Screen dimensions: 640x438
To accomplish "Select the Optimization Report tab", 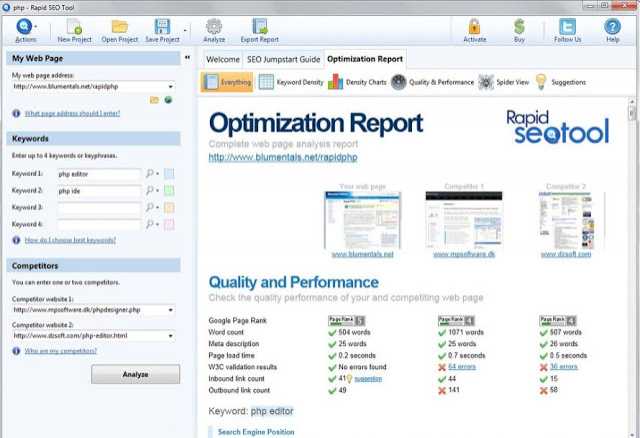I will pos(365,59).
